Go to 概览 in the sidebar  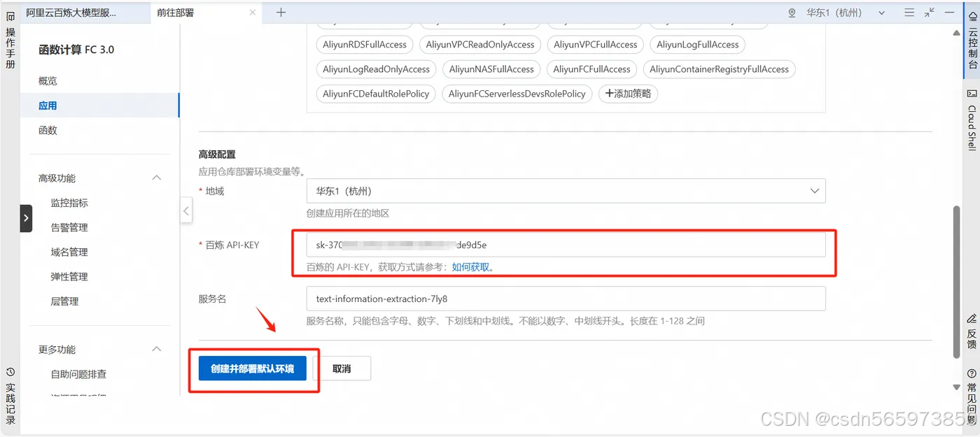(48, 81)
